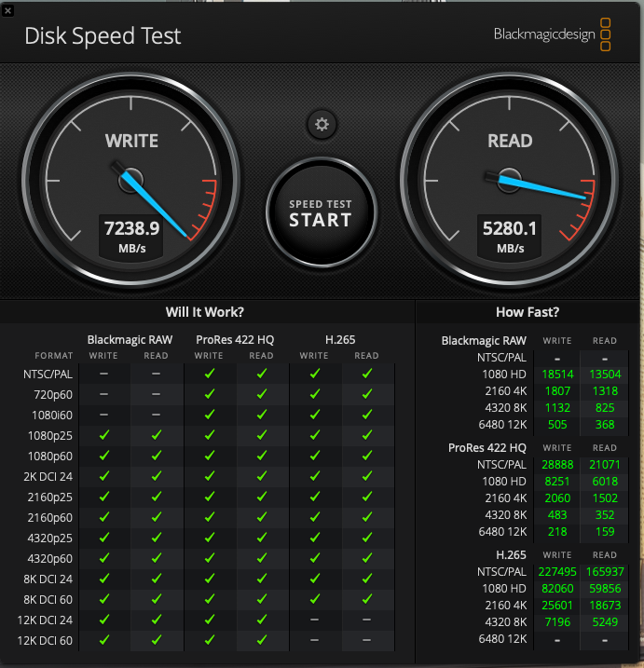Click ProRes 422 HQ read checkmark for 4320p60

point(262,558)
